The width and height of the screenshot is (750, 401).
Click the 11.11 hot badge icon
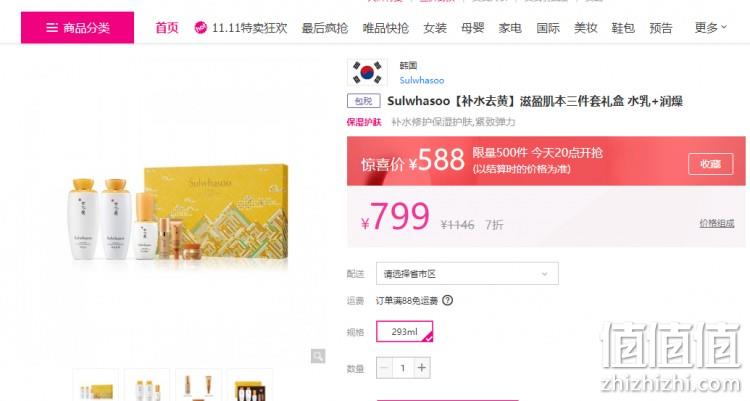(200, 28)
